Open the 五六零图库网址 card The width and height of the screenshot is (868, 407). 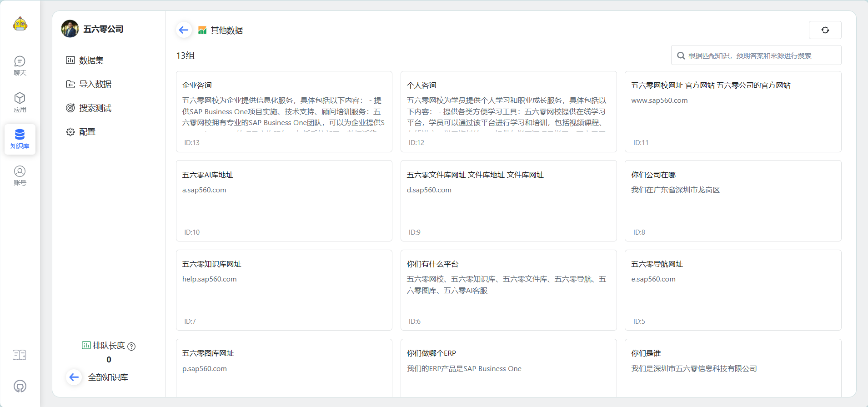click(x=284, y=368)
